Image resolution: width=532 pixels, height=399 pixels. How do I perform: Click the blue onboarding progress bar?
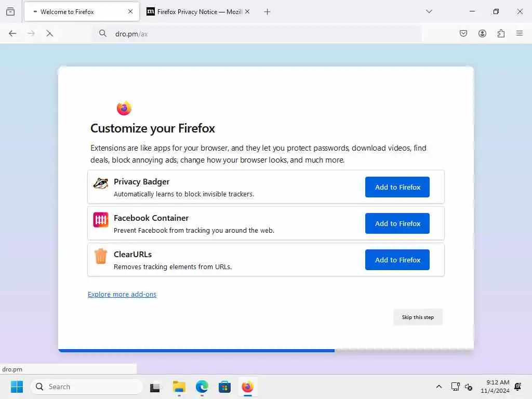click(x=196, y=351)
